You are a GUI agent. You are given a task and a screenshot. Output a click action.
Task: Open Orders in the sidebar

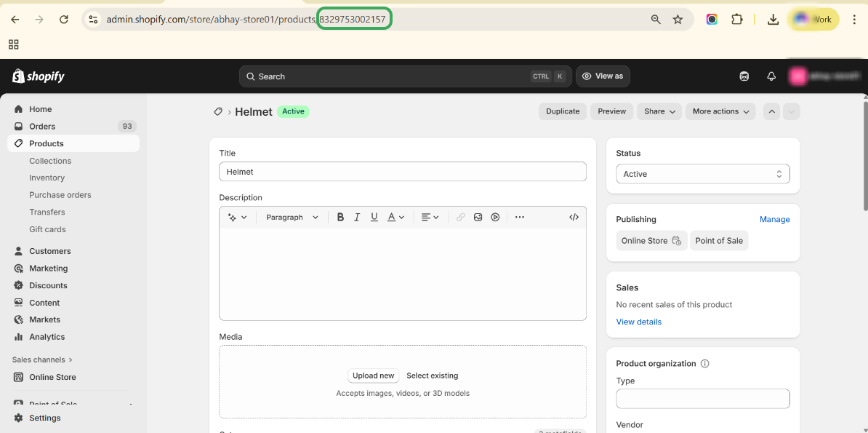tap(42, 126)
